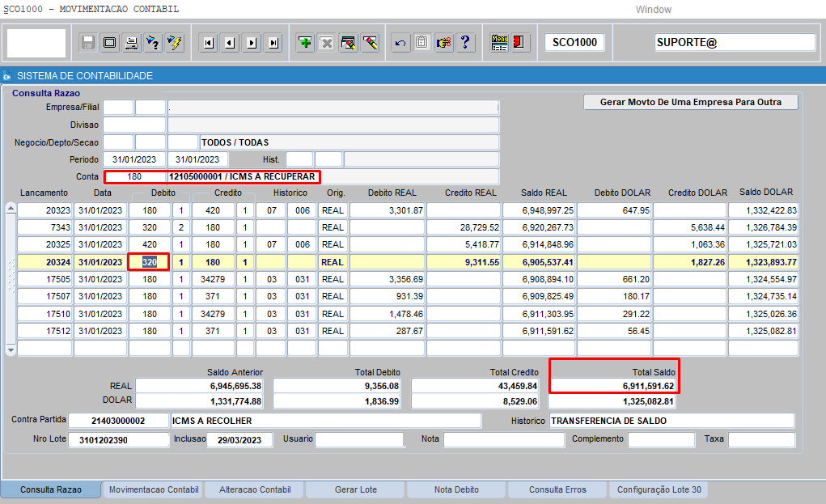Click Credito REAL value 28,729.52

[464, 227]
